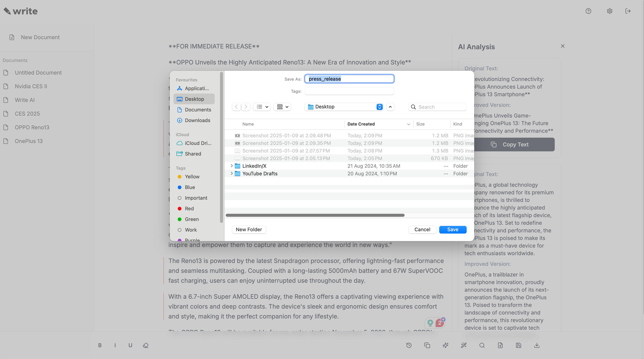Viewport: 644px width, 359px height.
Task: Click the Bold formatting icon
Action: click(100, 345)
